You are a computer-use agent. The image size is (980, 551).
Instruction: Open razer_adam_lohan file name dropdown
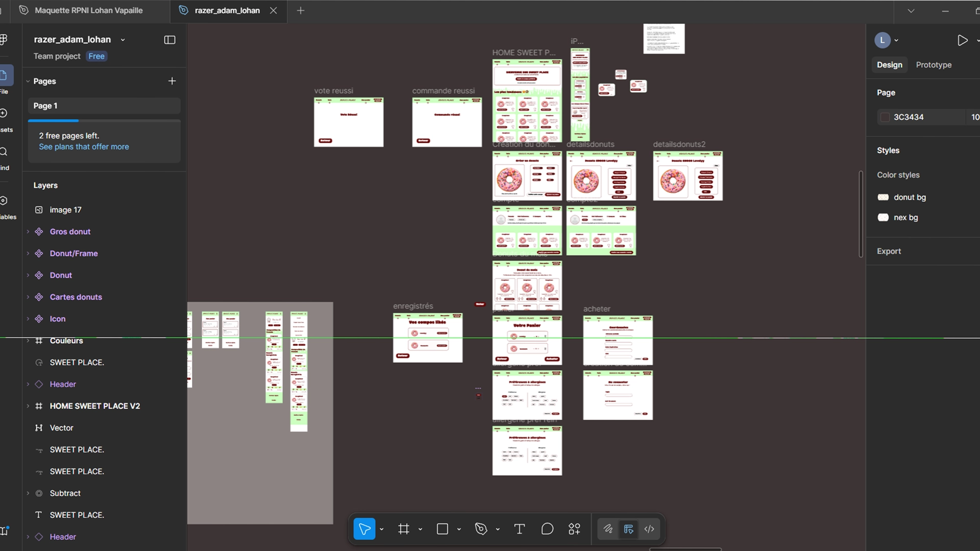(x=122, y=40)
